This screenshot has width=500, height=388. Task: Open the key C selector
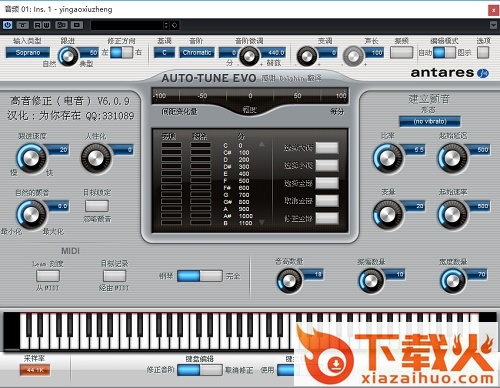[164, 52]
